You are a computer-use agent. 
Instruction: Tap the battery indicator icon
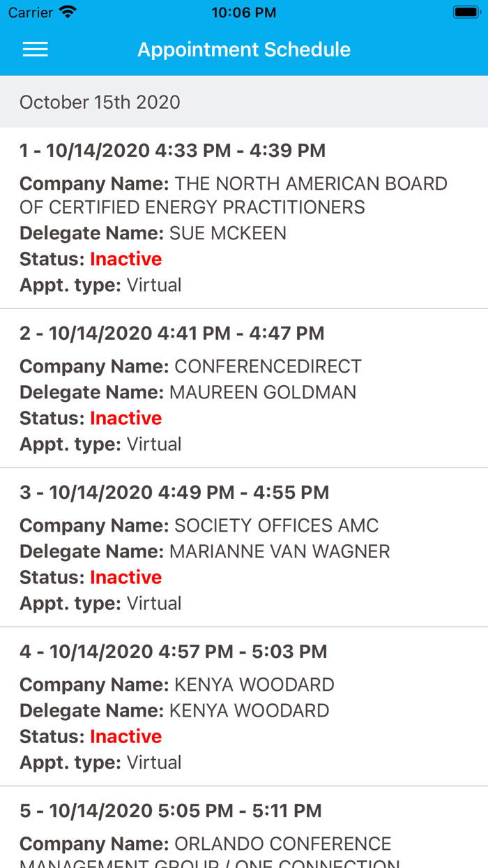pyautogui.click(x=465, y=12)
